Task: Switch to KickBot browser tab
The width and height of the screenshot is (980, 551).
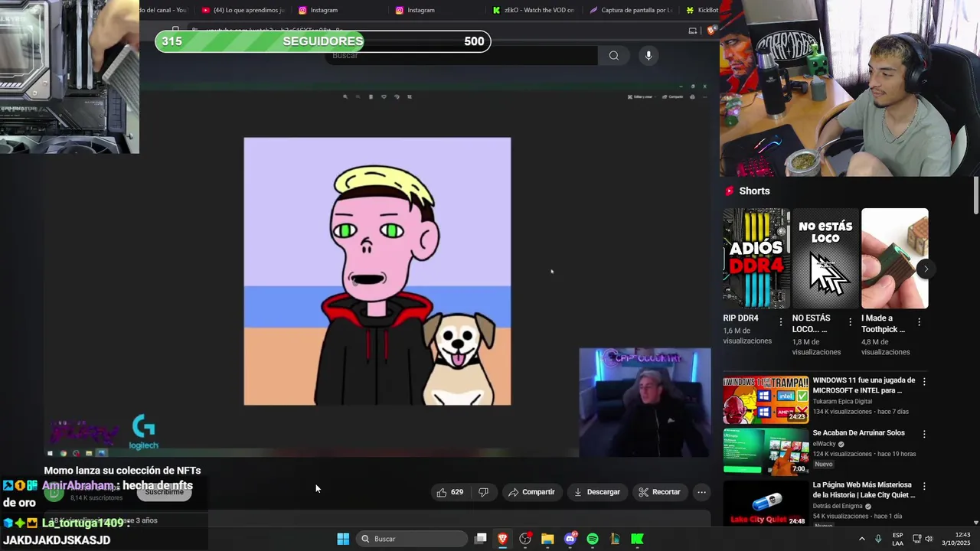Action: [701, 10]
